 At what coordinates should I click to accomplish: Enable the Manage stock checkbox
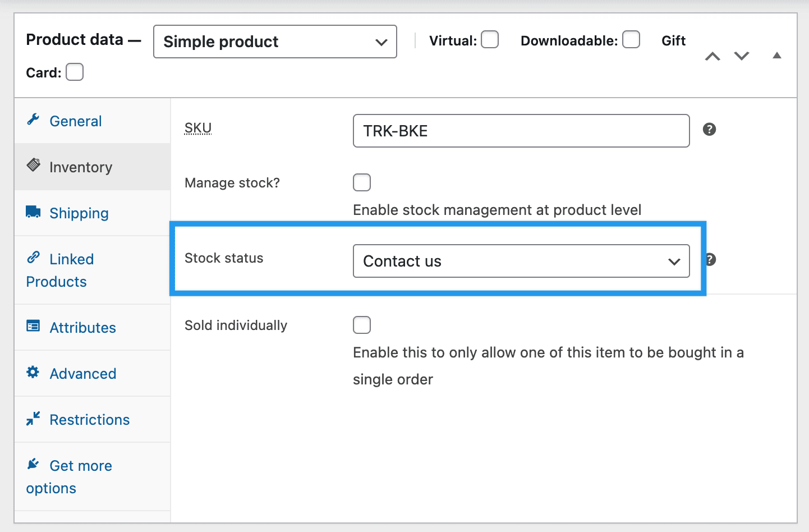click(x=362, y=182)
